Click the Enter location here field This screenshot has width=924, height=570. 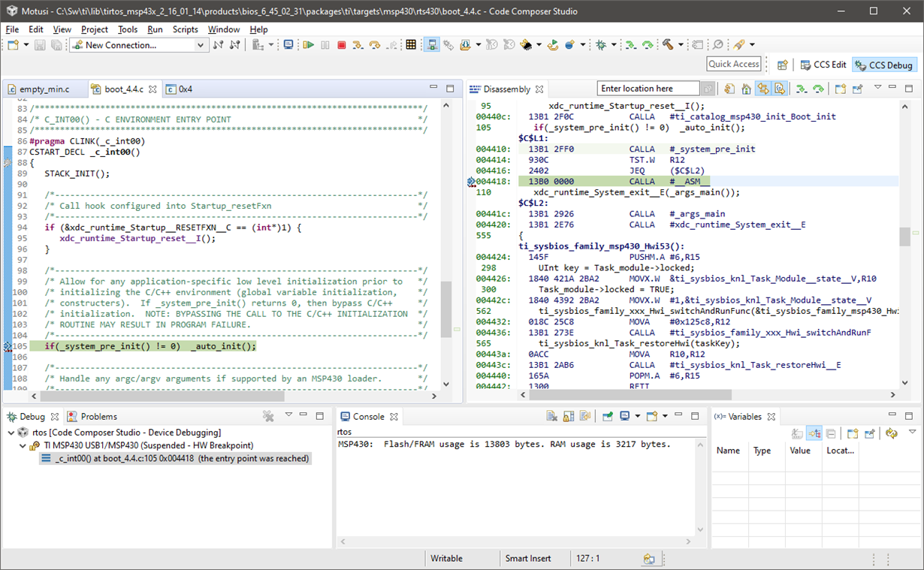pyautogui.click(x=648, y=89)
